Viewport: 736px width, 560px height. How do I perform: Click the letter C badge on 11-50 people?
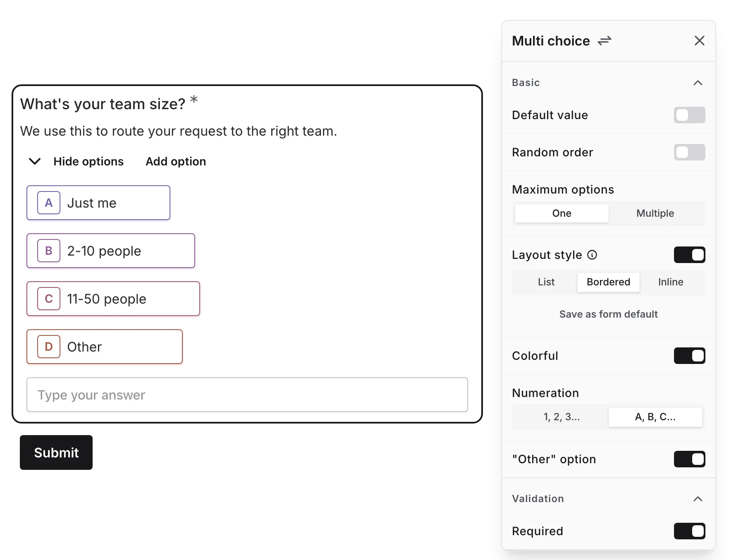(49, 299)
